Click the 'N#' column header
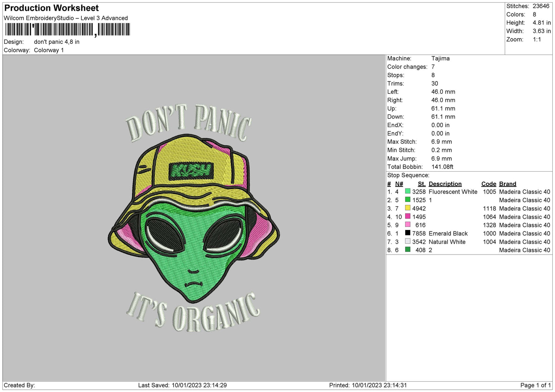This screenshot has height=392, width=555. (399, 184)
